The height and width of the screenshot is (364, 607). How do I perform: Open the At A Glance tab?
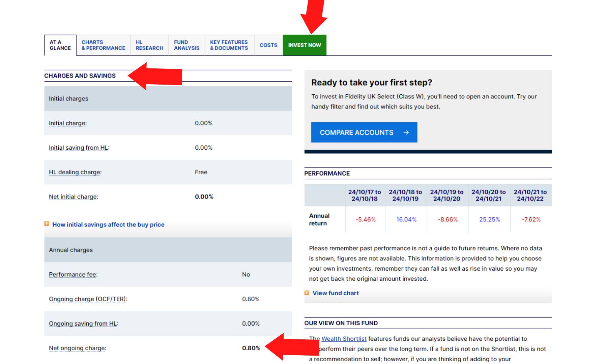pos(60,45)
